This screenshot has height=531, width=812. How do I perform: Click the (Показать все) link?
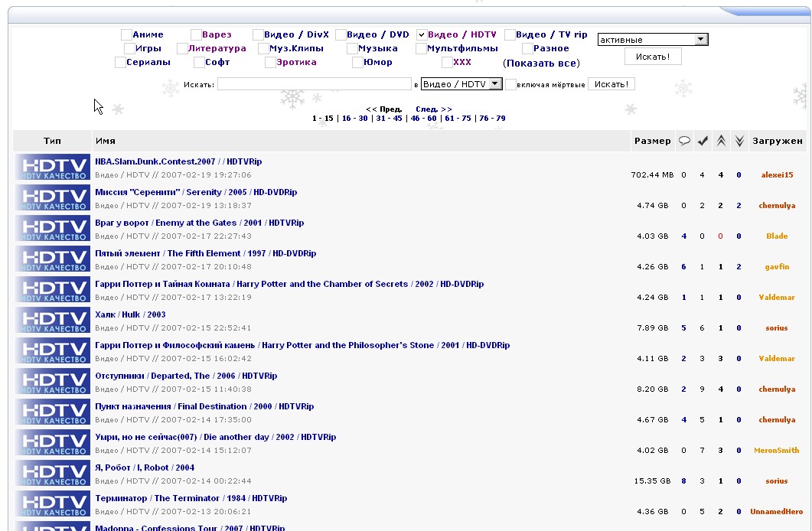click(541, 64)
